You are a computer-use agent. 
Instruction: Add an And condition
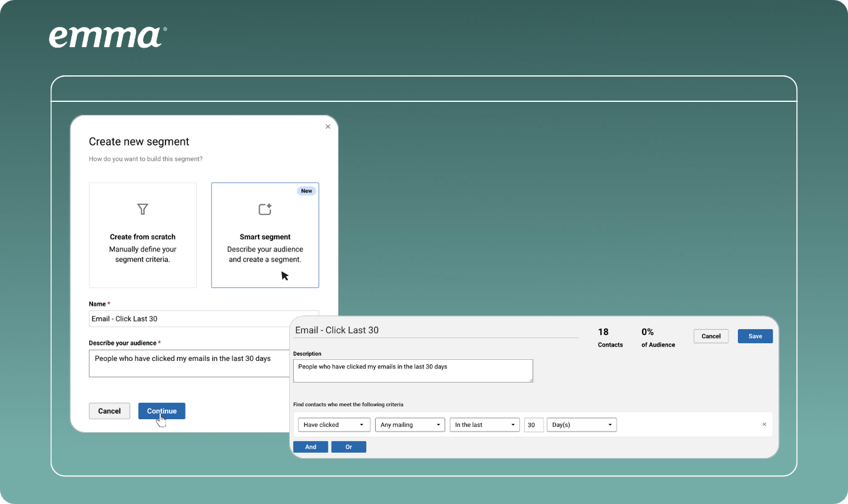click(x=310, y=447)
